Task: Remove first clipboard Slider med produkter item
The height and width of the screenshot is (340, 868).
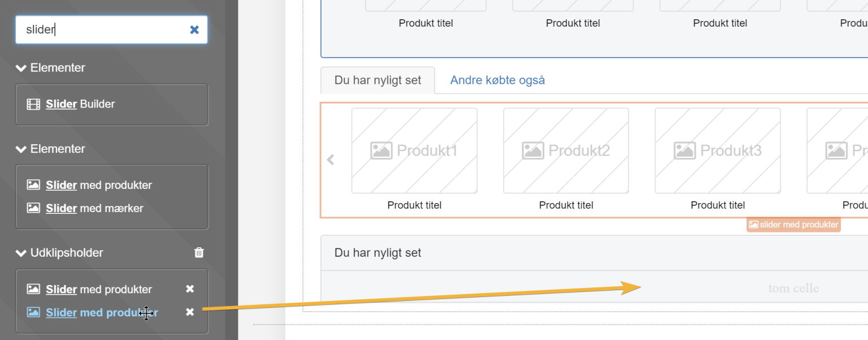Action: click(190, 289)
